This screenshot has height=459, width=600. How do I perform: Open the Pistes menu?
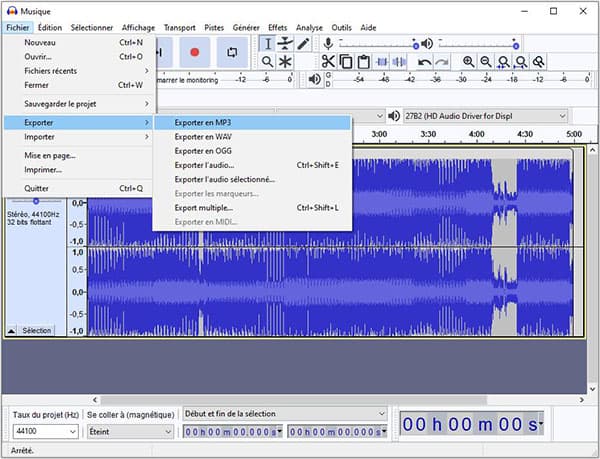(214, 28)
